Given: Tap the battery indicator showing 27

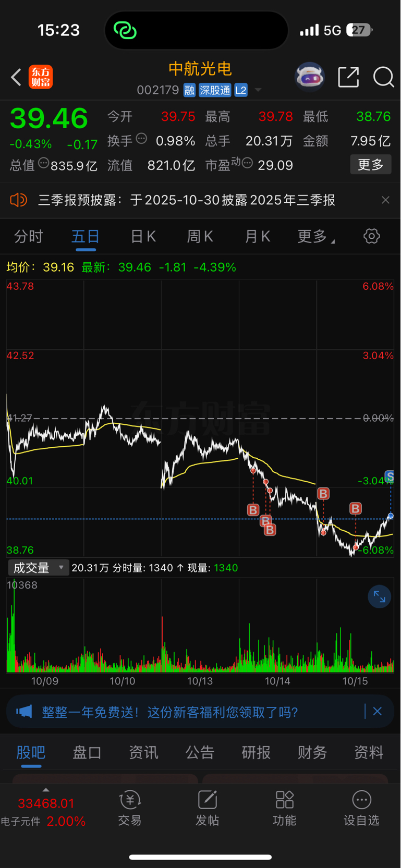Looking at the screenshot, I should coord(359,30).
